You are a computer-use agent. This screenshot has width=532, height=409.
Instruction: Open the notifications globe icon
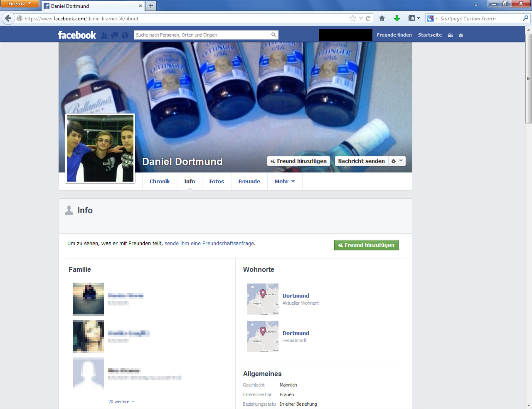tap(125, 35)
